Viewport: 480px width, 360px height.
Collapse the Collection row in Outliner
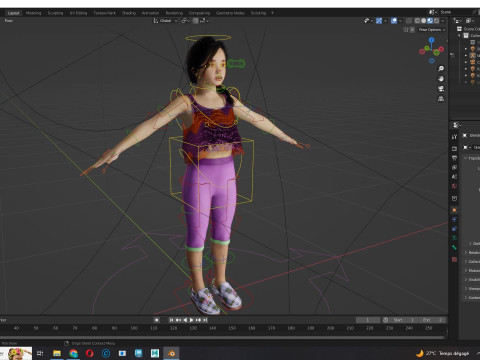pyautogui.click(x=459, y=35)
